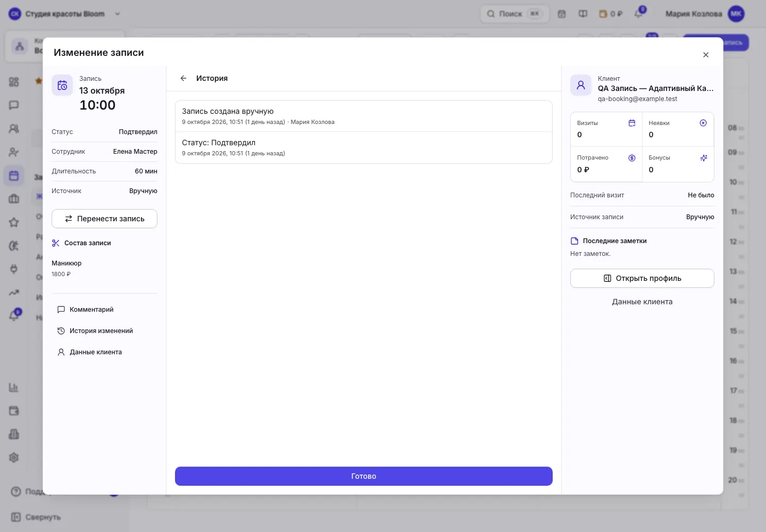
Task: Click the book icon in top bar
Action: 583,14
